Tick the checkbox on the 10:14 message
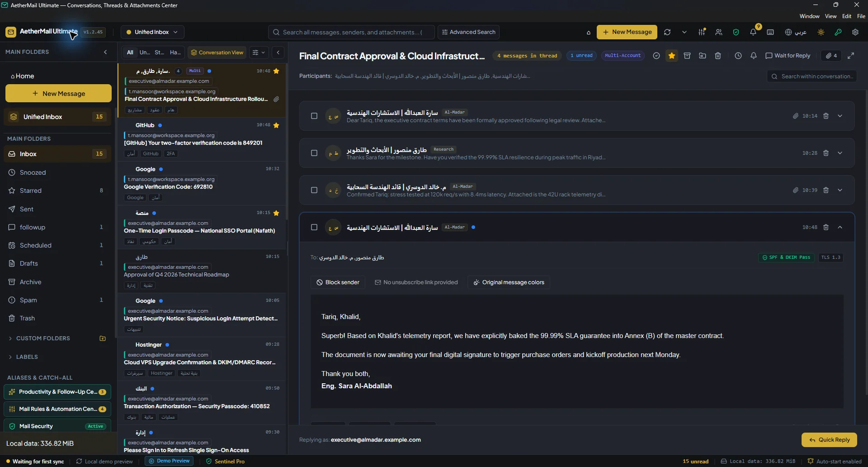 coord(314,116)
